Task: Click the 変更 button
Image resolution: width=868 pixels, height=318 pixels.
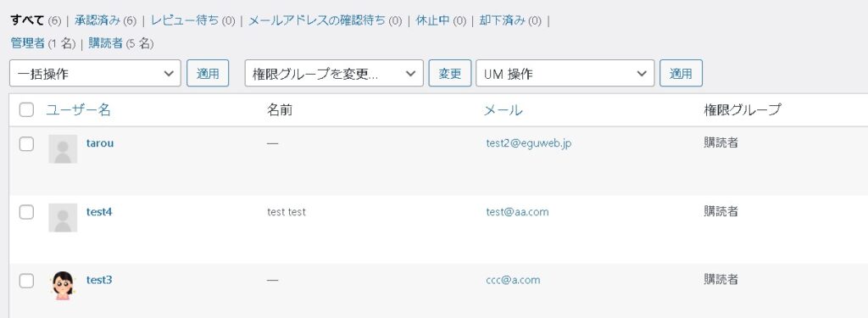Action: 450,74
